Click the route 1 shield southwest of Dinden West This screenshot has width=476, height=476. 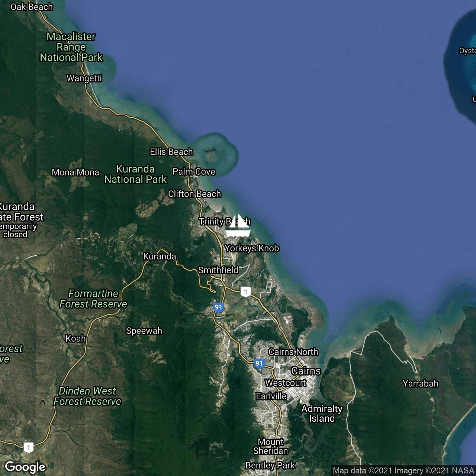point(28,447)
